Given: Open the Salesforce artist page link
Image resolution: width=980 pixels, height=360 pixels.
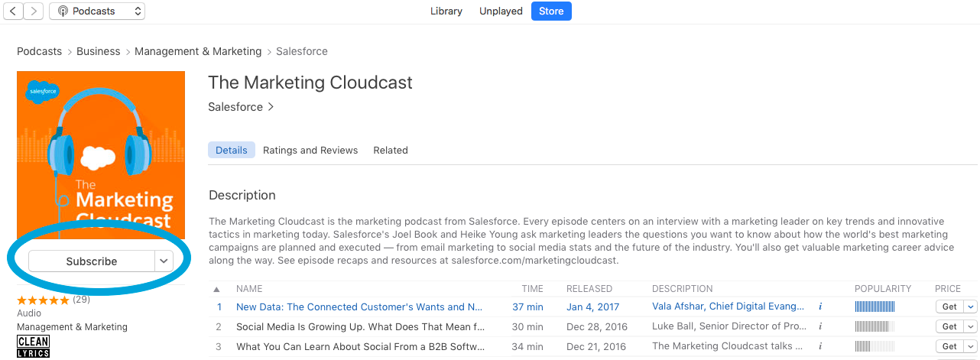Looking at the screenshot, I should click(x=241, y=107).
